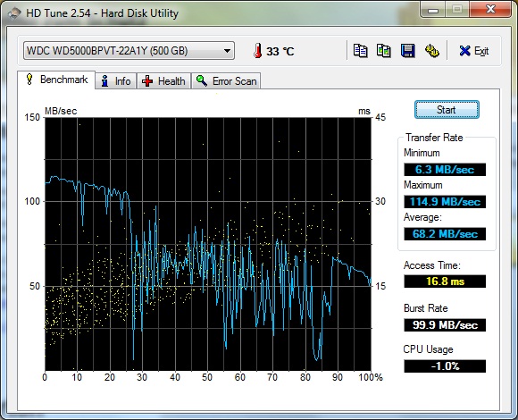Click the Error Scan magnifier icon
The width and height of the screenshot is (518, 420).
[202, 80]
